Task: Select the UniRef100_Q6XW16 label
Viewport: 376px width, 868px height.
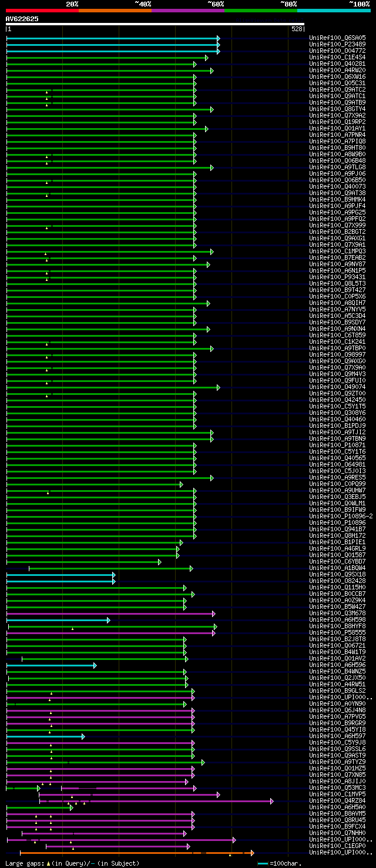Action: [337, 77]
